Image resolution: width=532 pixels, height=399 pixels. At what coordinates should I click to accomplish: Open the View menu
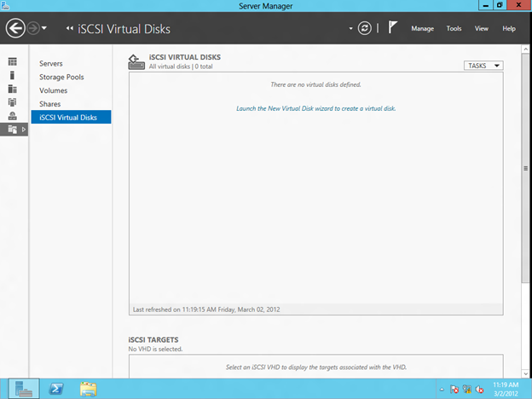[x=481, y=28]
